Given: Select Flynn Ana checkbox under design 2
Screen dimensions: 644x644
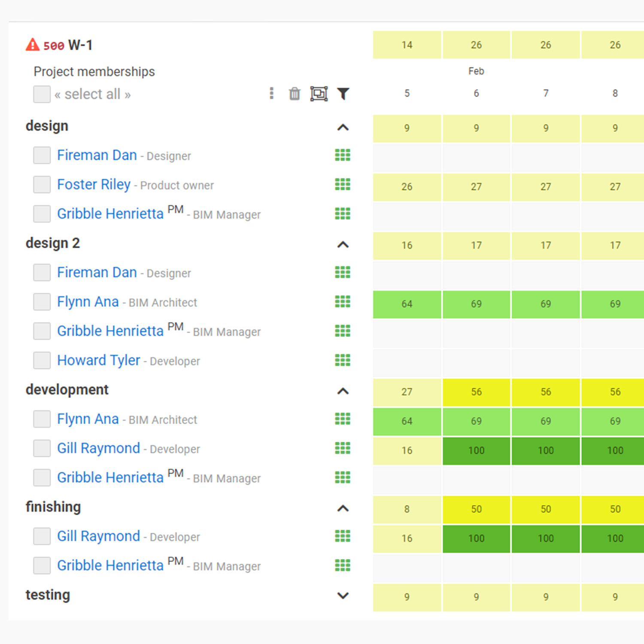Looking at the screenshot, I should [x=42, y=302].
